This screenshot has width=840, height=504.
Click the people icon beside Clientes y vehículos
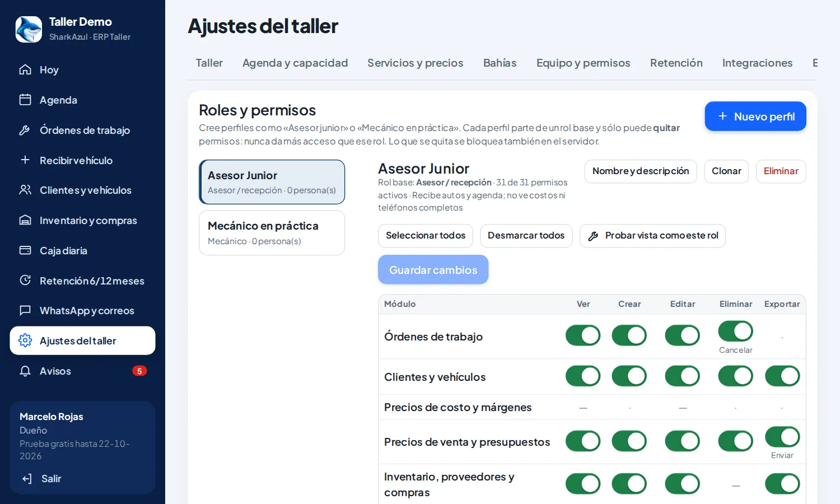(x=25, y=190)
